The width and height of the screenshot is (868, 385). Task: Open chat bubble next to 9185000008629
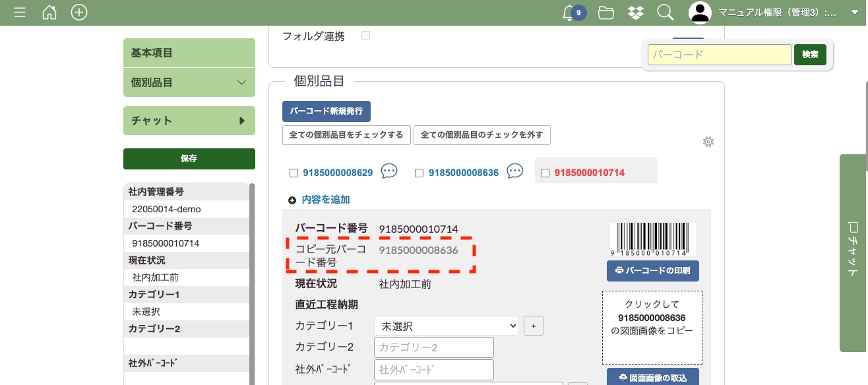[x=389, y=172]
